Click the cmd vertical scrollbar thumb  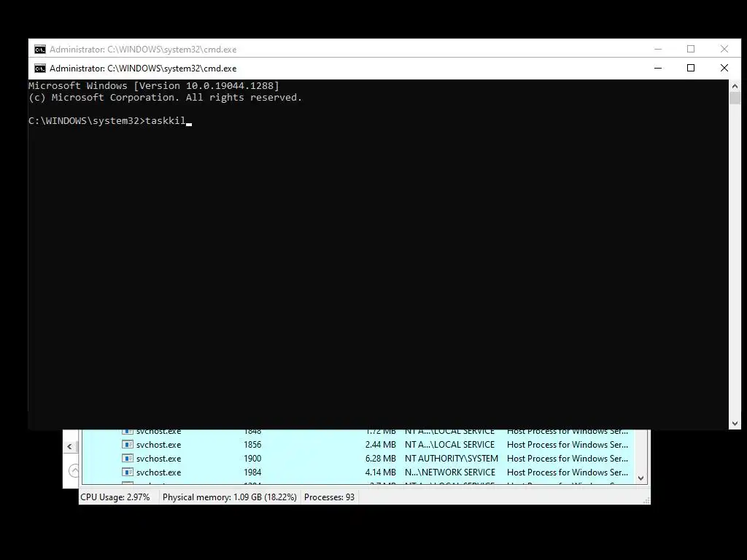735,98
